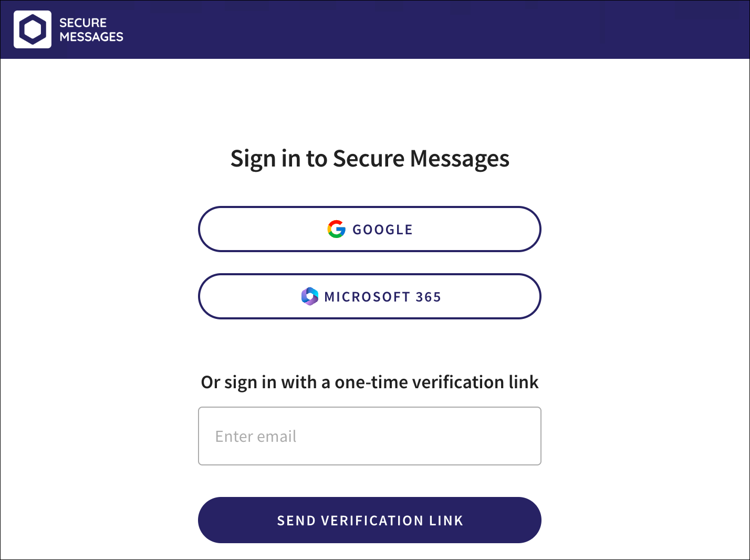Click the Enter email placeholder text
This screenshot has height=560, width=750.
pyautogui.click(x=255, y=436)
